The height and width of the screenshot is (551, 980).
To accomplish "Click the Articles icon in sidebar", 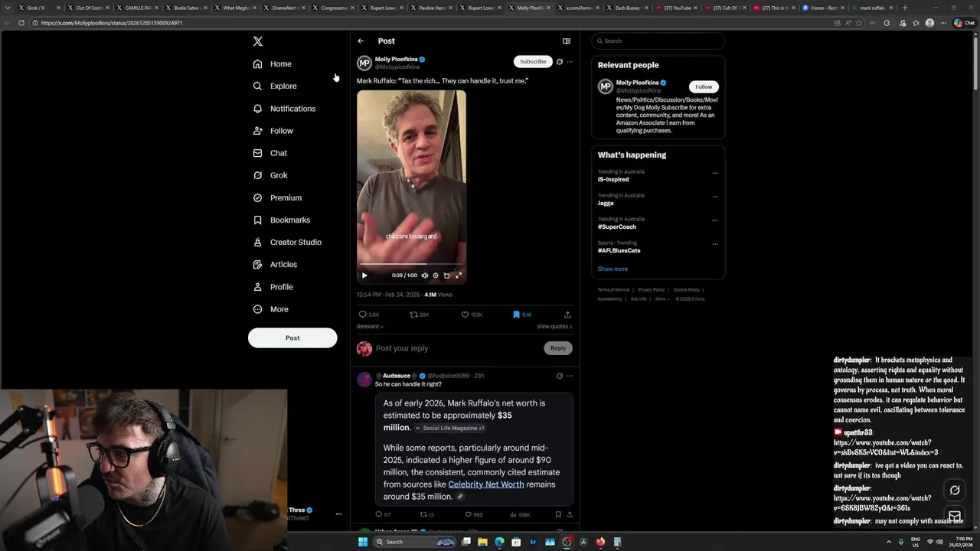I will click(258, 264).
